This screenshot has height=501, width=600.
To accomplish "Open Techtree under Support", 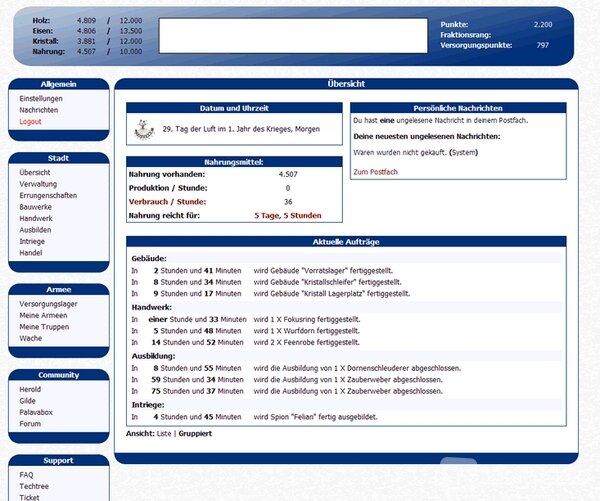I will (35, 486).
